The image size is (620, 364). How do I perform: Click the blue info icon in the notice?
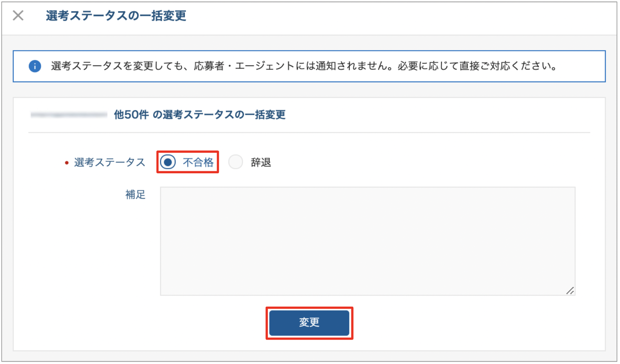tap(35, 66)
